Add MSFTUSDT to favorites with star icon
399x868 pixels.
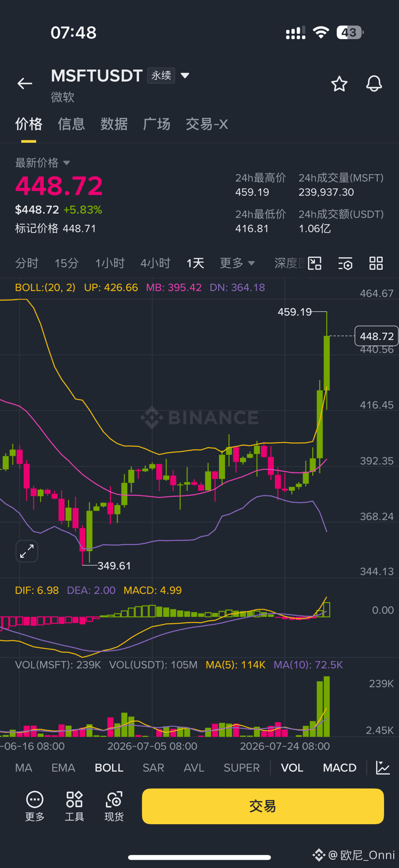click(x=339, y=84)
